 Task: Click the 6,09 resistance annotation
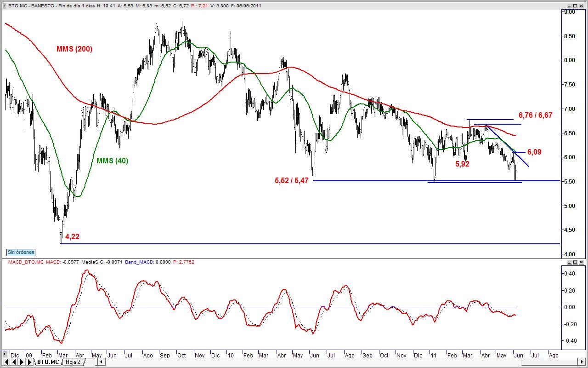pos(534,151)
